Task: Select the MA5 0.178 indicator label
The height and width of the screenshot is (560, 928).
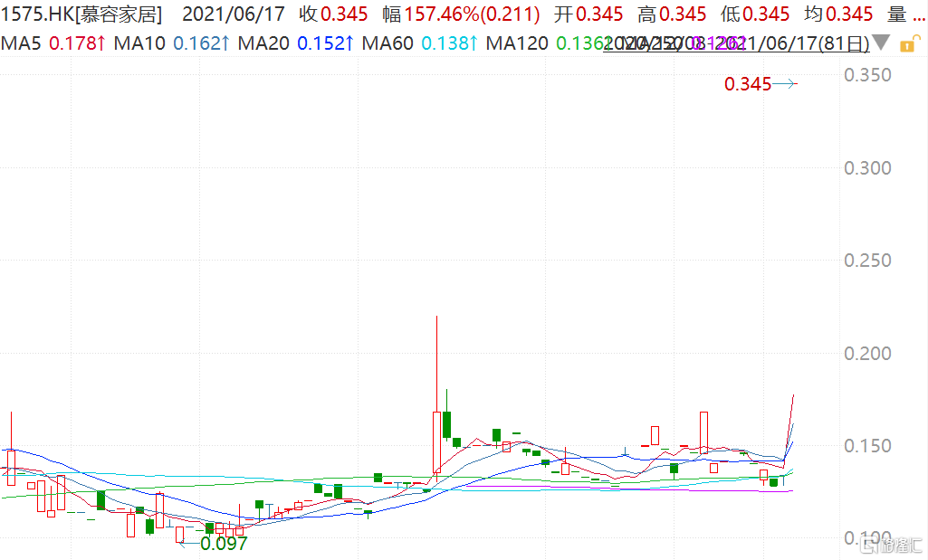Action: click(53, 43)
